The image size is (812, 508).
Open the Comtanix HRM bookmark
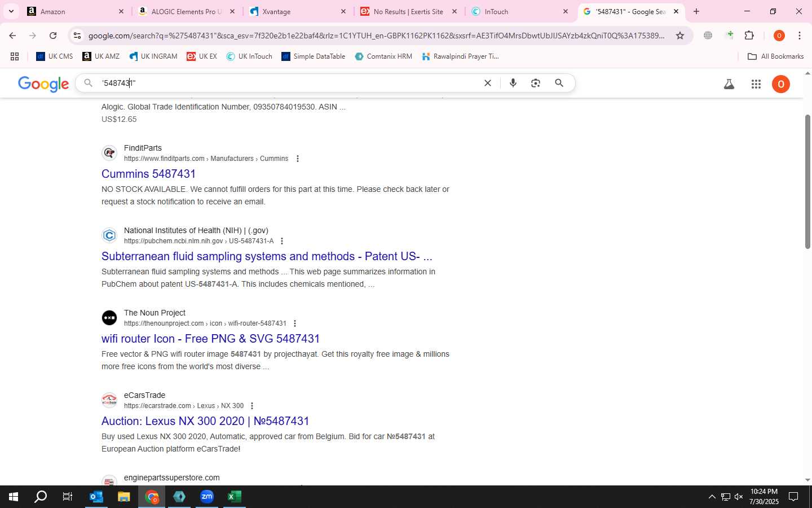pyautogui.click(x=383, y=56)
